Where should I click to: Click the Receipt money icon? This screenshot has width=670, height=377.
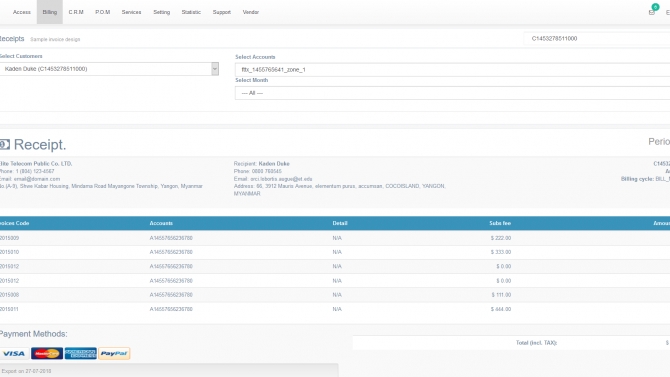coord(5,144)
